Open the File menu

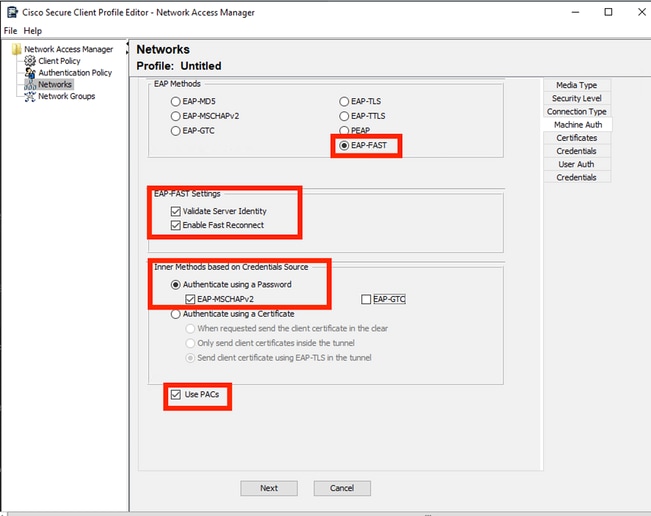(x=10, y=31)
